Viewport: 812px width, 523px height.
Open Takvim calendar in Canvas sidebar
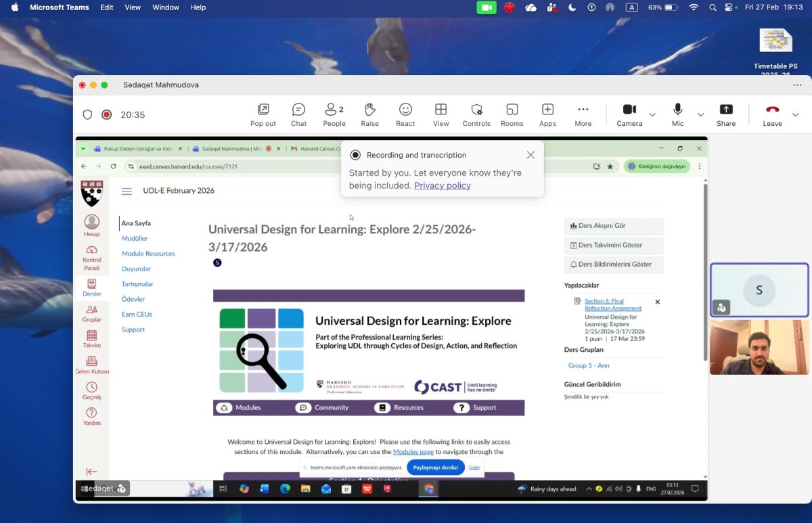click(91, 339)
